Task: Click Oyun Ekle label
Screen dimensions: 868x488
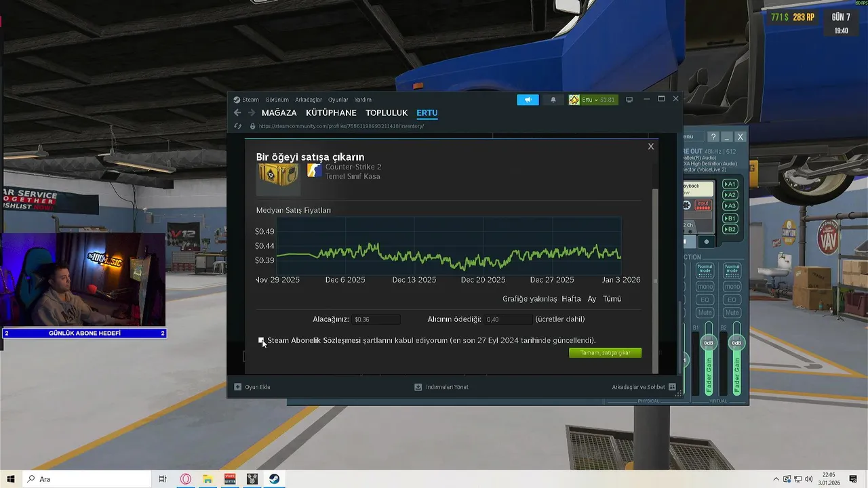Action: click(x=258, y=387)
